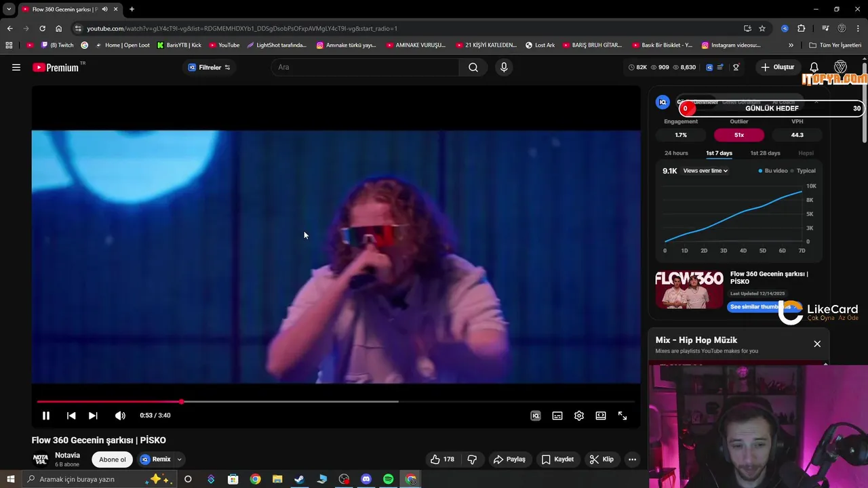Open Windows Start menu
Screen dimensions: 868x488
(11, 479)
